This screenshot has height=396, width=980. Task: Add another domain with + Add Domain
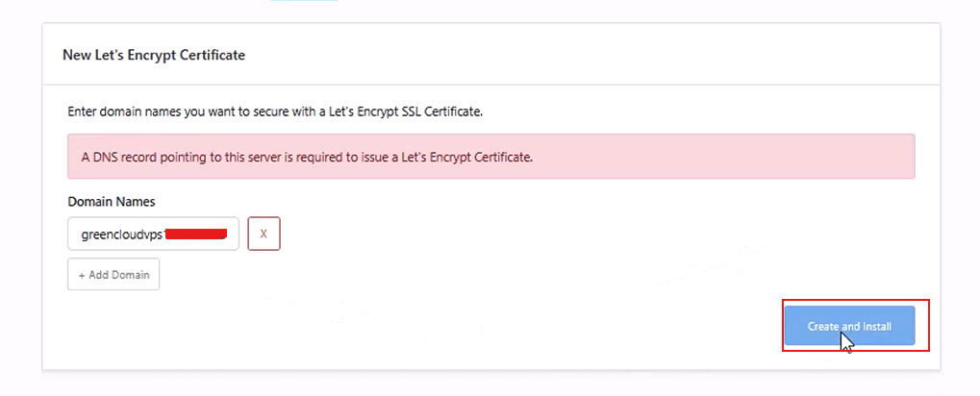coord(113,274)
